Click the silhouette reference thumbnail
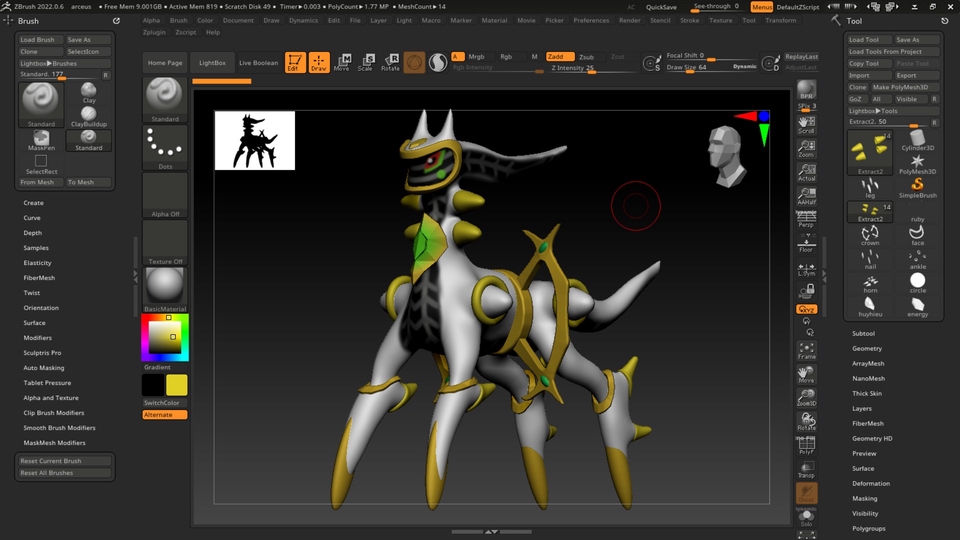Viewport: 960px width, 540px height. 255,140
